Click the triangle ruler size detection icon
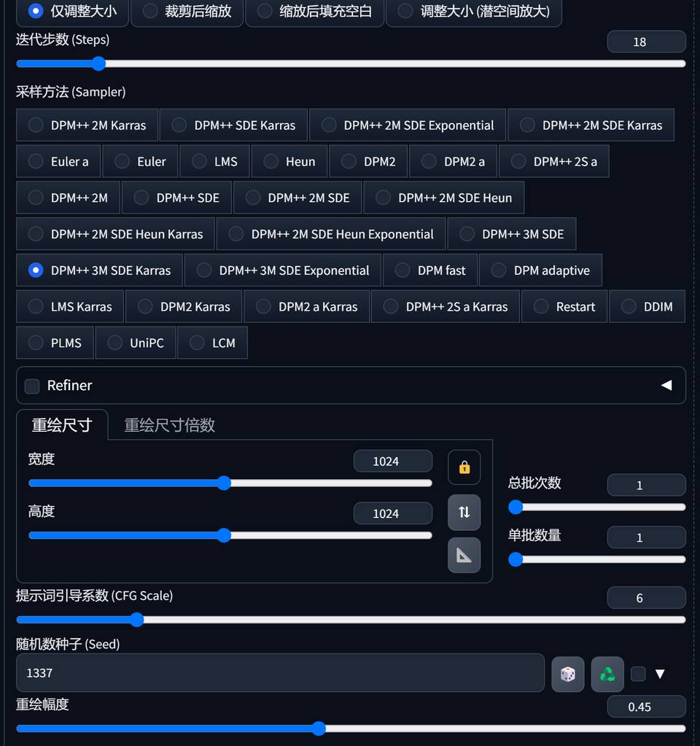 coord(464,556)
